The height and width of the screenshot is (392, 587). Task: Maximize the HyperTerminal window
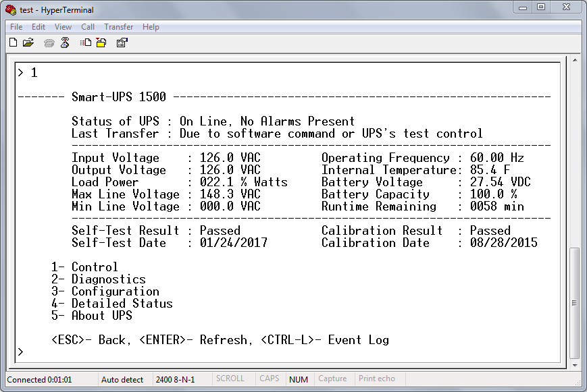pyautogui.click(x=541, y=7)
